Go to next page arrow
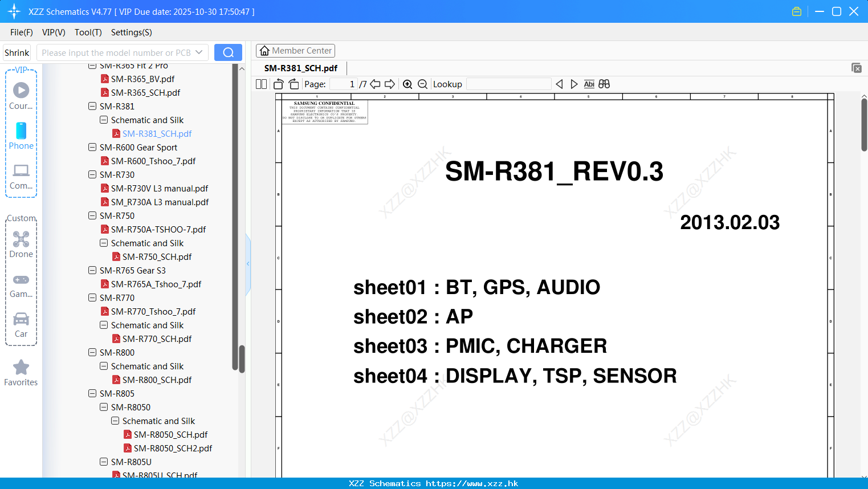 click(390, 84)
